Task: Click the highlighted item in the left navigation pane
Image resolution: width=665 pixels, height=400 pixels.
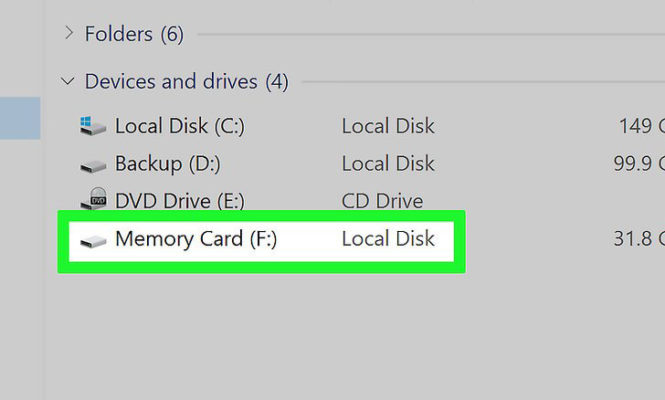Action: (x=20, y=118)
